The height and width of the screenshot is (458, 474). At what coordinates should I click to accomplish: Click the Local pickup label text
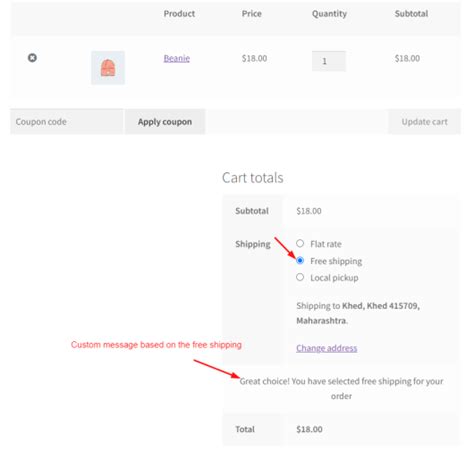[x=334, y=278]
